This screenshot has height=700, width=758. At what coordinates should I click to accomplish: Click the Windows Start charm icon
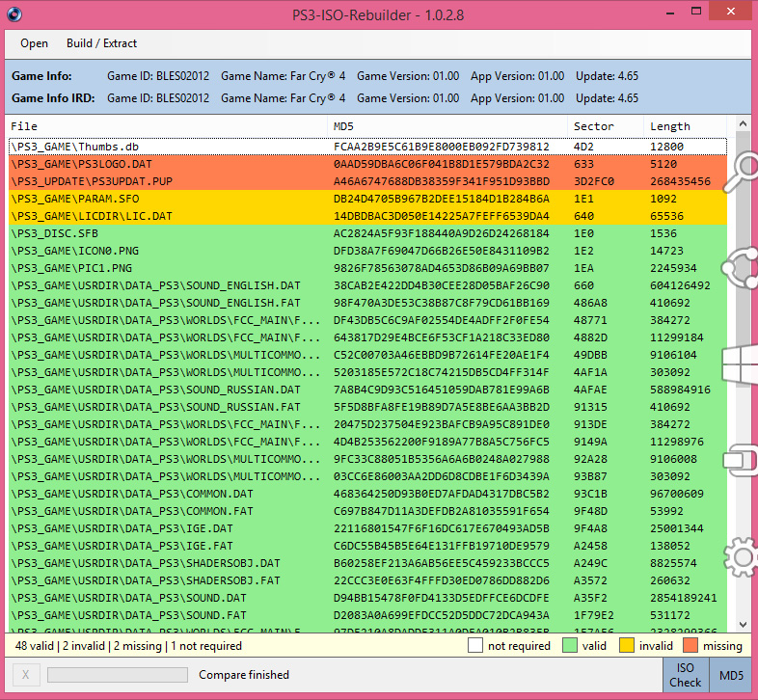(741, 363)
